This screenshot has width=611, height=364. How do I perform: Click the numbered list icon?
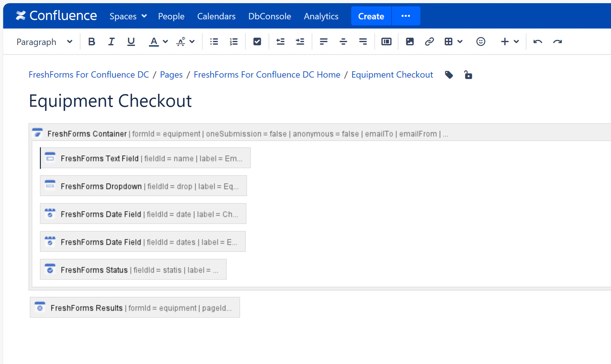click(x=233, y=42)
